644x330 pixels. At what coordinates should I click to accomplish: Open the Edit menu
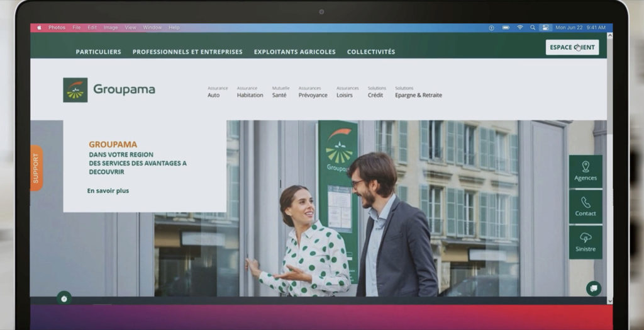tap(92, 28)
